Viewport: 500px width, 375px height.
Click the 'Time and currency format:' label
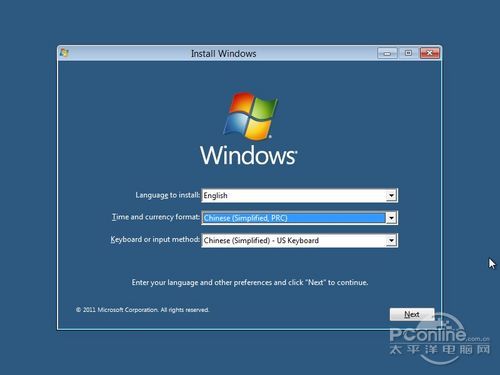(156, 217)
